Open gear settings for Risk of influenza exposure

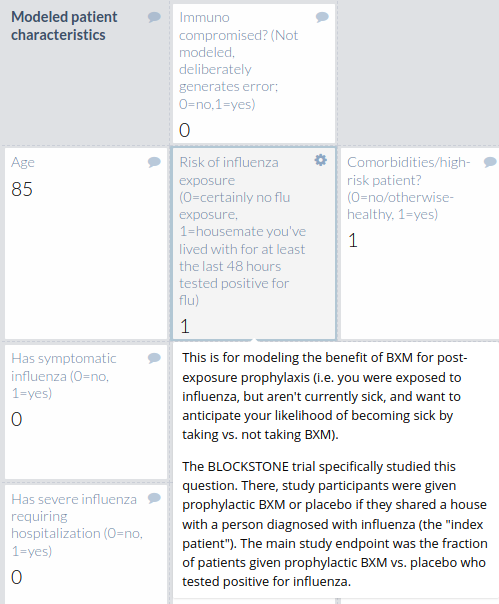pyautogui.click(x=321, y=160)
